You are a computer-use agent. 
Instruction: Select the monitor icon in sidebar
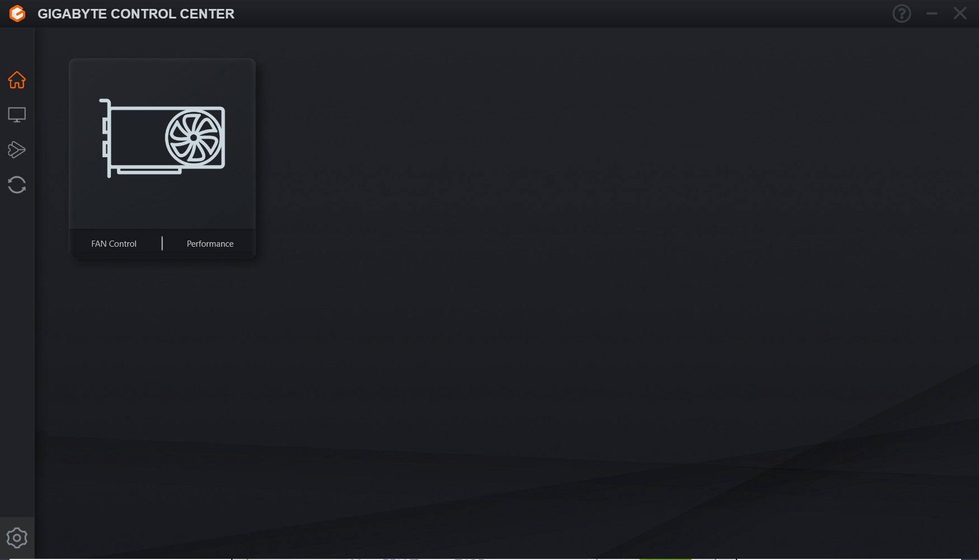(17, 115)
